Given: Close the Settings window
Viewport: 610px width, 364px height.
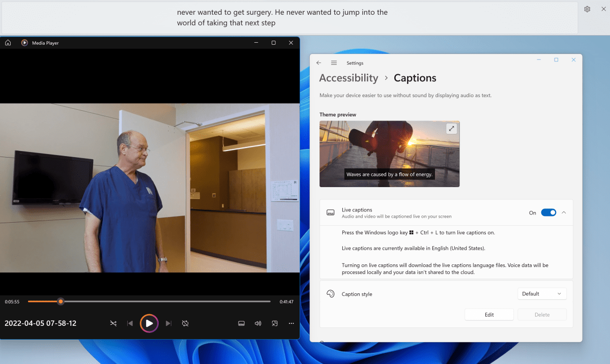Looking at the screenshot, I should 573,59.
